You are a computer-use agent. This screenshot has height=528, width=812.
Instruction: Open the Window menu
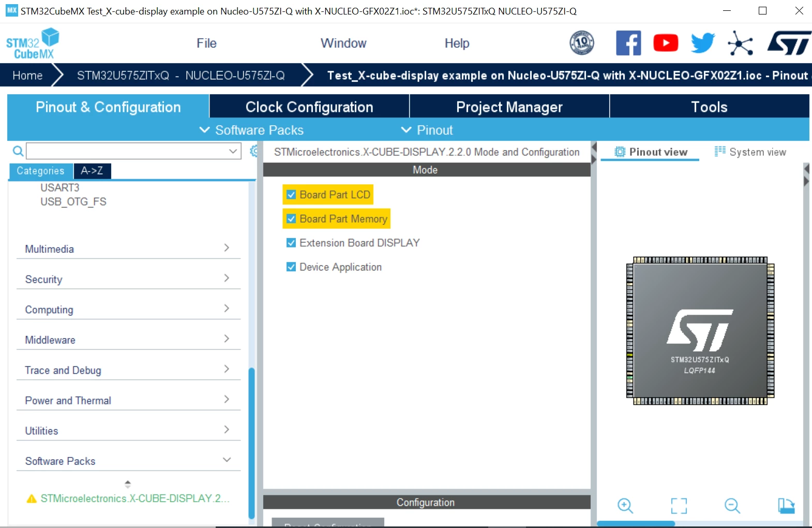point(343,43)
